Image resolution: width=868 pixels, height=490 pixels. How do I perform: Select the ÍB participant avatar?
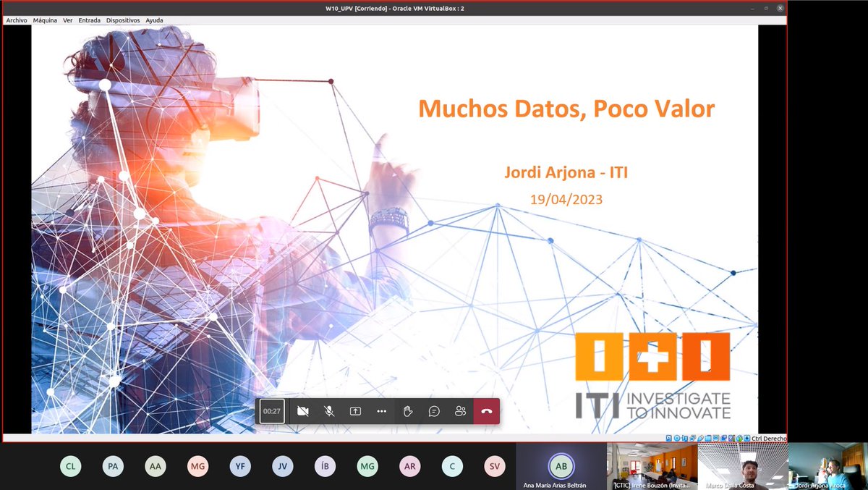click(325, 467)
